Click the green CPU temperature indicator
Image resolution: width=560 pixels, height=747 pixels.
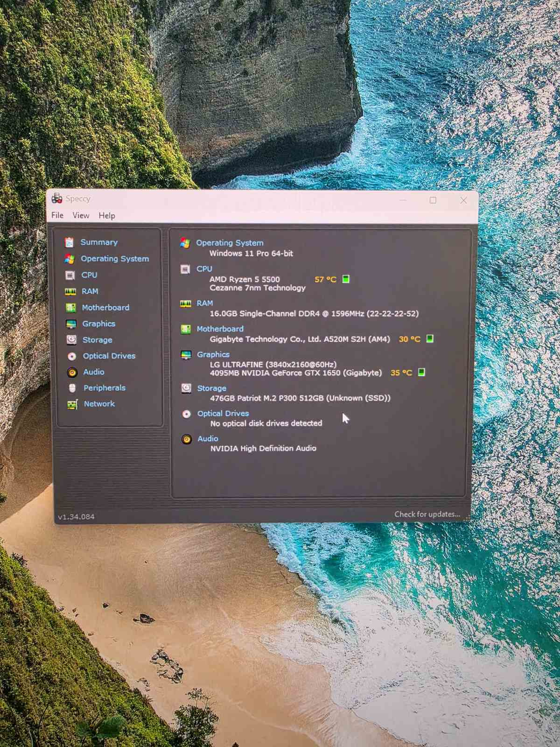(346, 279)
